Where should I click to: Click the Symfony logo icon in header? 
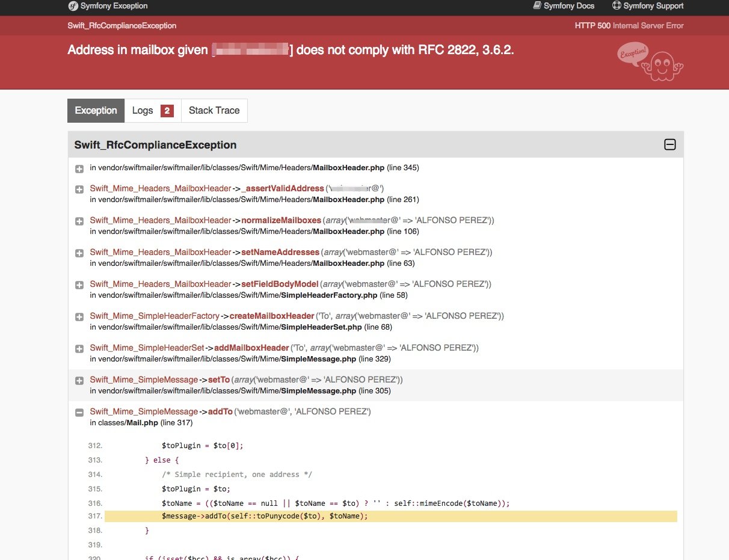(x=72, y=6)
